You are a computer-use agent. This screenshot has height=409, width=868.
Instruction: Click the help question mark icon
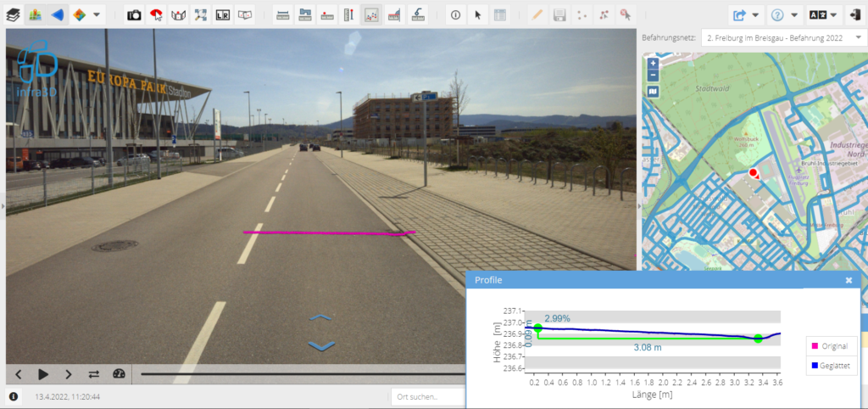(777, 15)
